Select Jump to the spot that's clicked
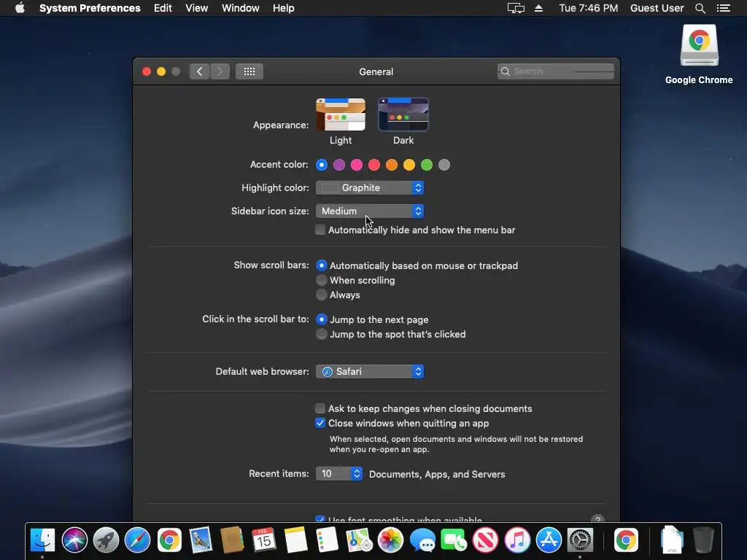This screenshot has width=747, height=560. 322,334
